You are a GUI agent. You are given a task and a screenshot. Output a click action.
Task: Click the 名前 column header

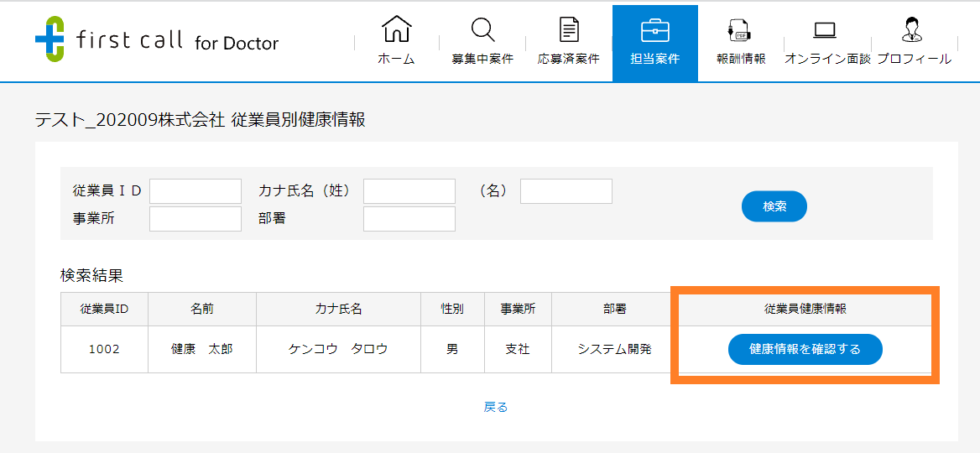click(202, 309)
